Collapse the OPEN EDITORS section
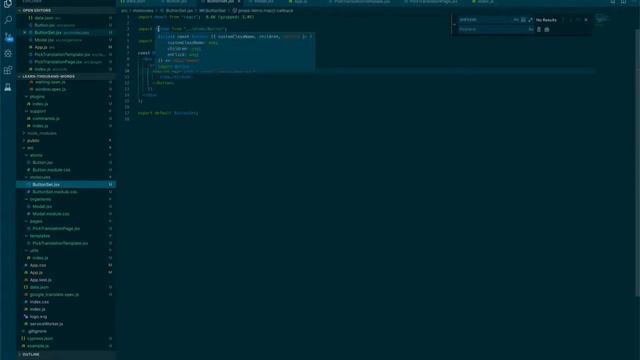Image resolution: width=640 pixels, height=360 pixels. (65, 11)
